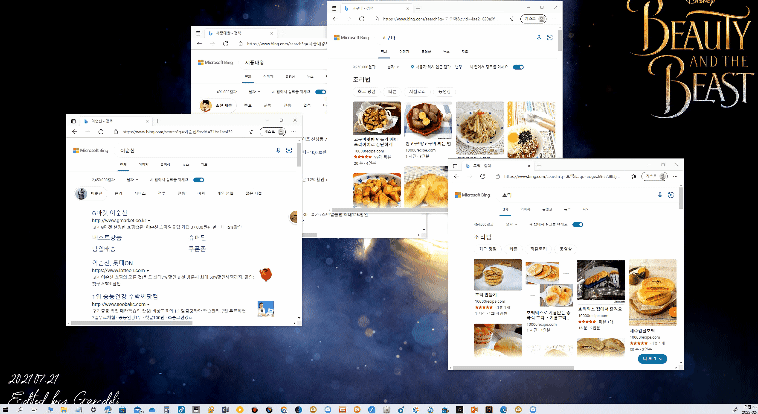The image size is (758, 414).
Task: Expand arrow beside second result URL
Action: point(148,270)
